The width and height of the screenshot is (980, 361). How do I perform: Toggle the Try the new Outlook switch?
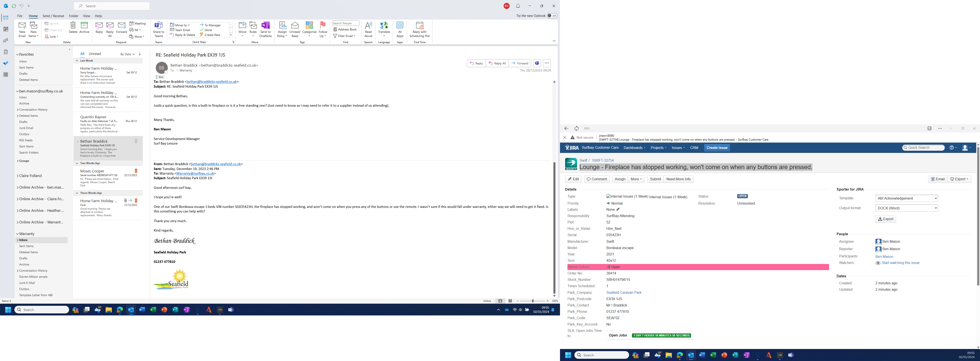(552, 16)
